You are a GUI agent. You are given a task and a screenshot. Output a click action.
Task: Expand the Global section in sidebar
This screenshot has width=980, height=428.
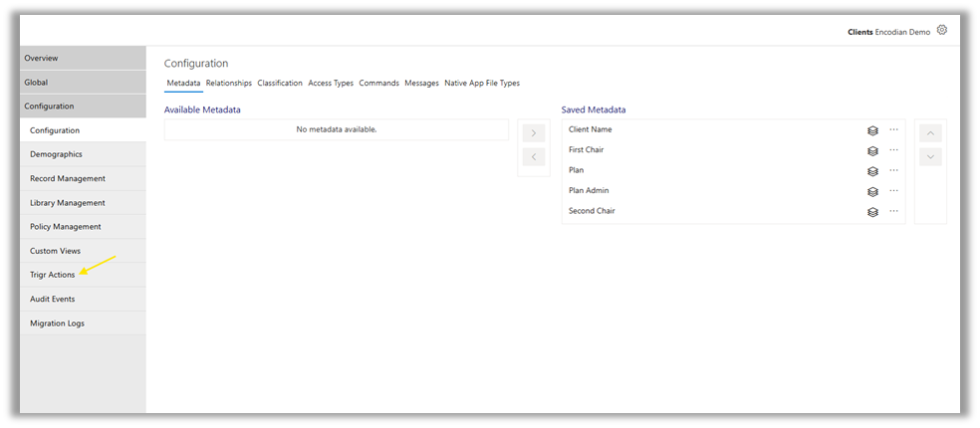[36, 83]
